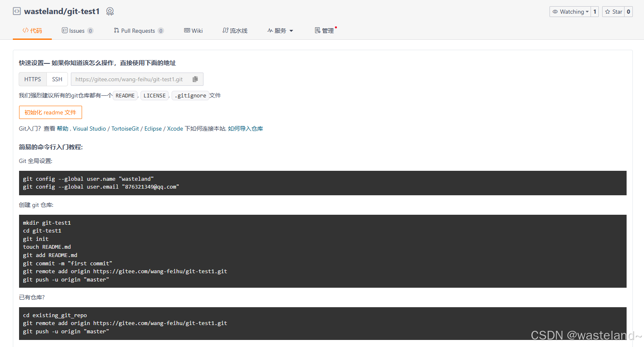Click the 'git init' command line
644x347 pixels.
tap(36, 239)
